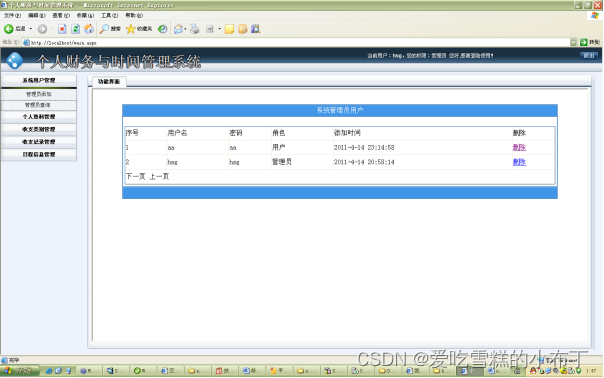Screen dimensions: 604x378
Task: Click 删除 link for user aa
Action: 519,147
